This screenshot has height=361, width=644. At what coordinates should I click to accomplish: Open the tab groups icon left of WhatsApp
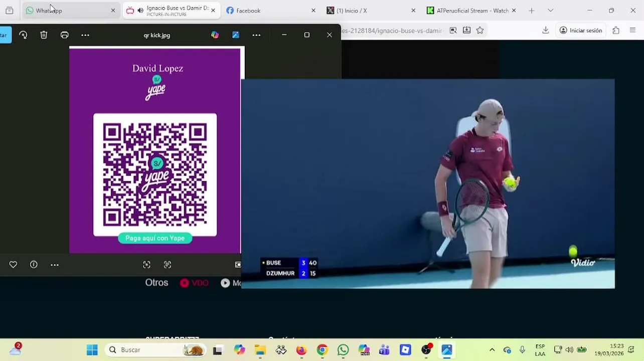click(x=9, y=11)
